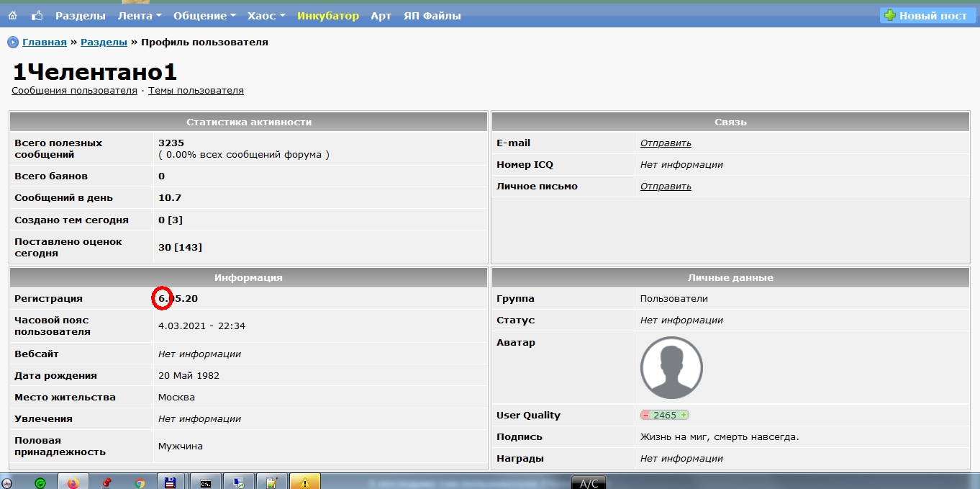980x489 pixels.
Task: Decrease User Quality with minus button
Action: pyautogui.click(x=645, y=416)
